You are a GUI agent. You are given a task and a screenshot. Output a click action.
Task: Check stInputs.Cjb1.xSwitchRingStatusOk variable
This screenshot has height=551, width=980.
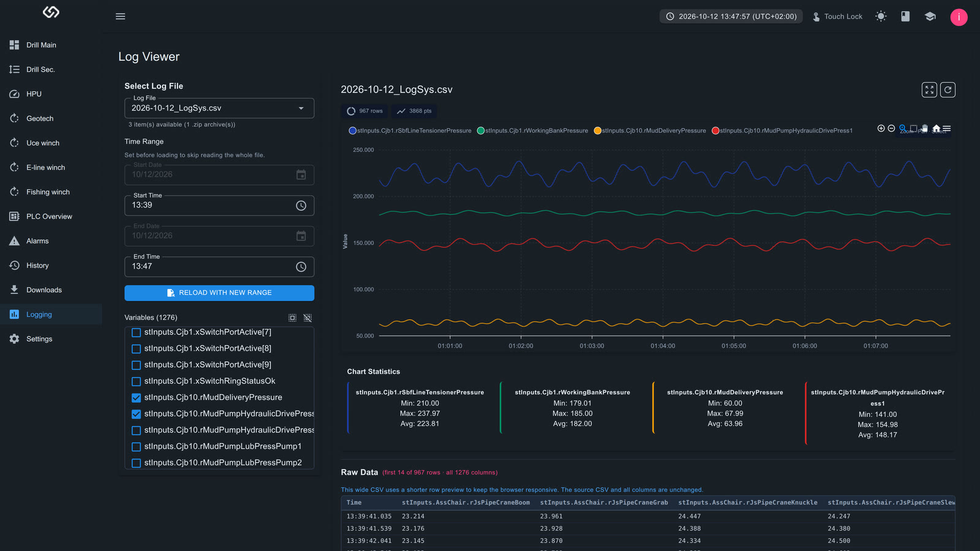tap(136, 381)
